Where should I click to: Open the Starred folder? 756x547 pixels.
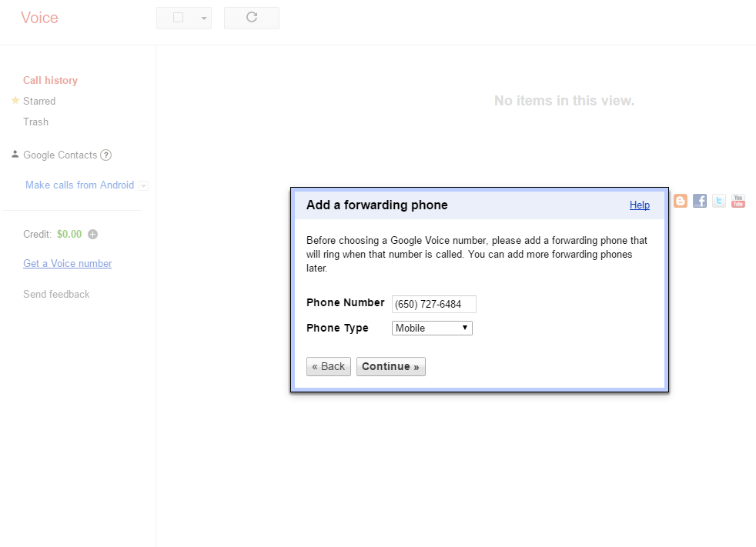39,102
